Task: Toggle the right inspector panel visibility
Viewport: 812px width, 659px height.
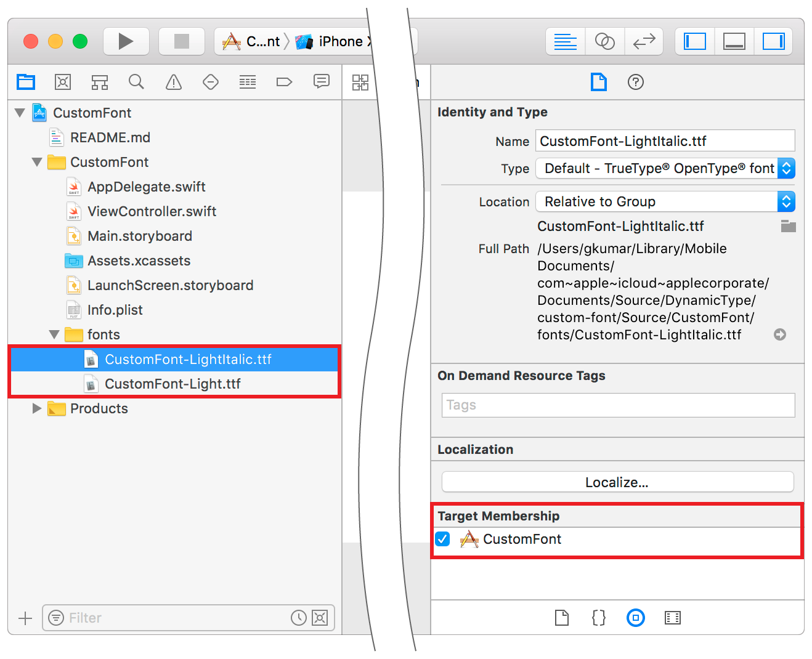Action: point(774,41)
